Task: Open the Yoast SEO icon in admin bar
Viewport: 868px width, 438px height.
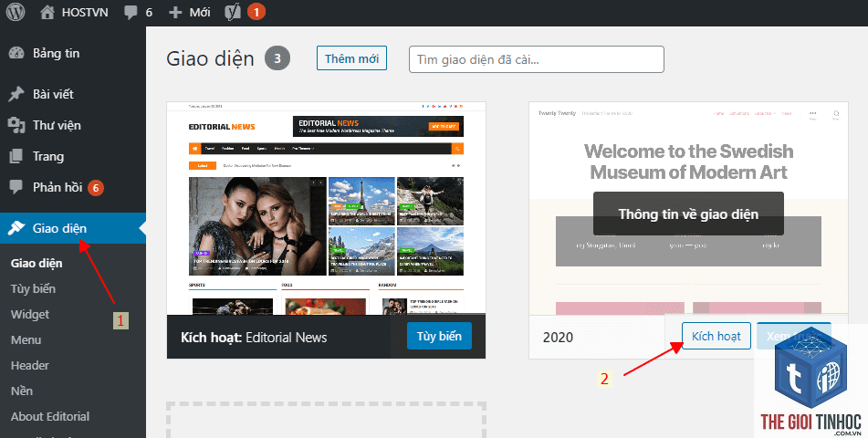Action: click(x=233, y=12)
